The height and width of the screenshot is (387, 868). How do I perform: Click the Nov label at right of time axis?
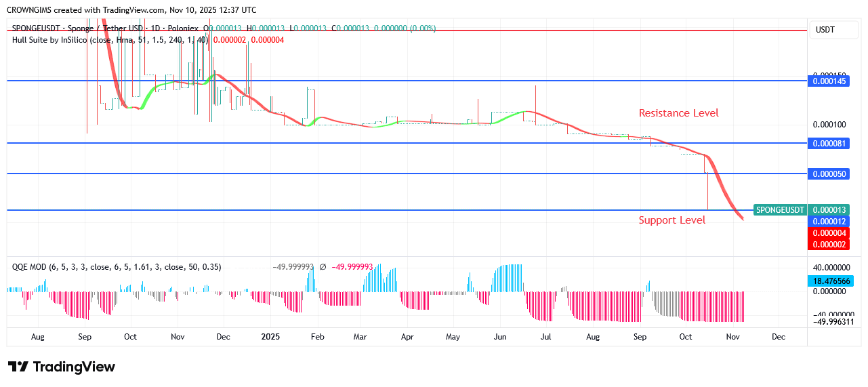[732, 337]
